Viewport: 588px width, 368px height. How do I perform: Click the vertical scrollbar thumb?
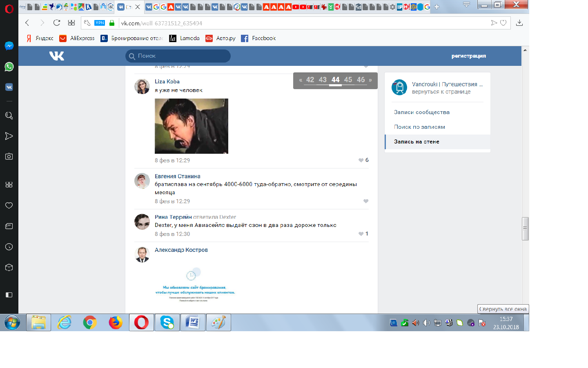click(x=525, y=229)
